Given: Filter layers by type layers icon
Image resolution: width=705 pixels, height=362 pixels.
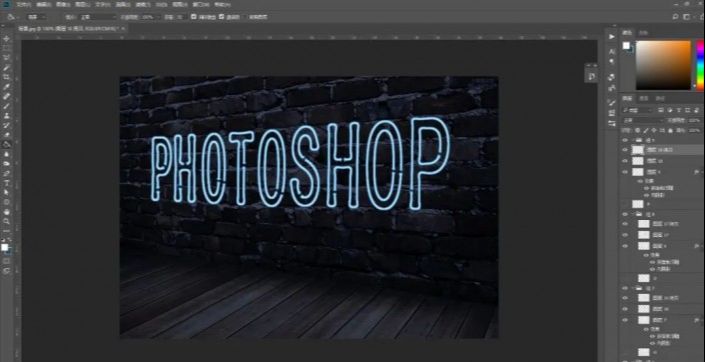Looking at the screenshot, I should coord(679,110).
